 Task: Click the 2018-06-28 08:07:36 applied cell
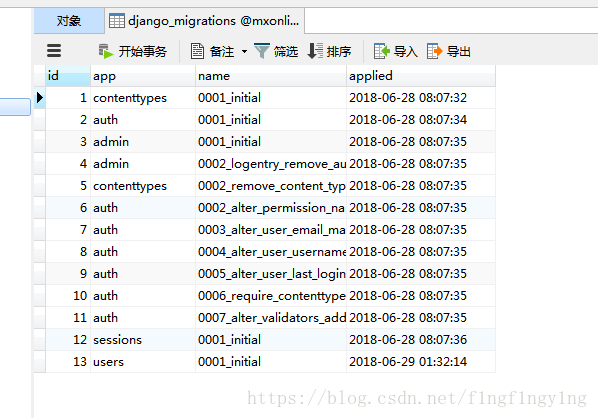pos(421,340)
